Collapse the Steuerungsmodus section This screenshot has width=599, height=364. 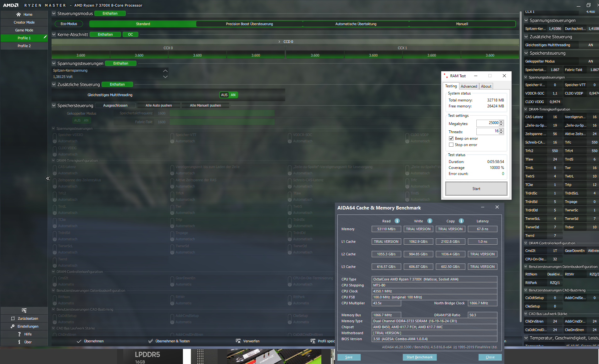coord(54,14)
